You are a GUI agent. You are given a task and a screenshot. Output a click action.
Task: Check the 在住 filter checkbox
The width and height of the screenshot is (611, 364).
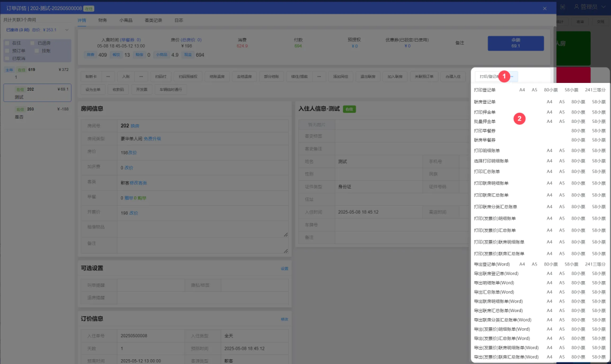[7, 44]
